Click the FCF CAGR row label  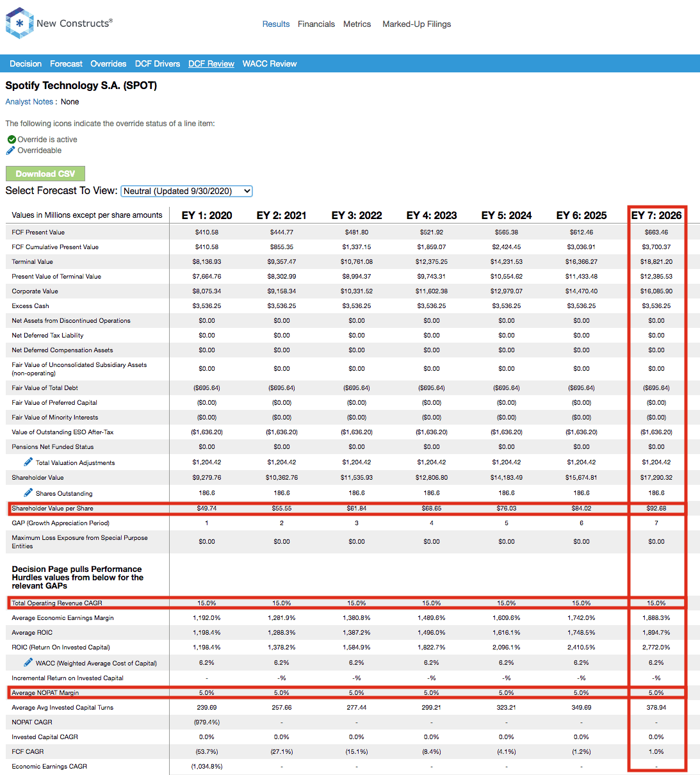28,752
